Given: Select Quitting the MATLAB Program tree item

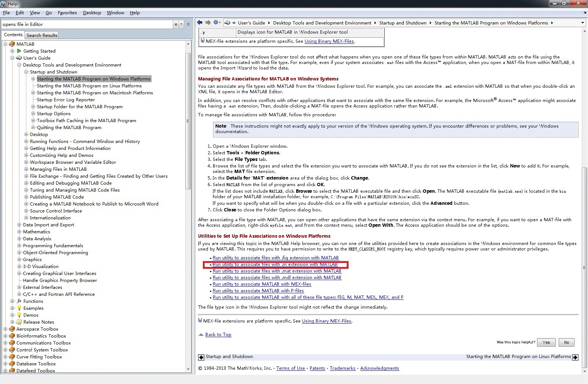Looking at the screenshot, I should click(x=69, y=127).
